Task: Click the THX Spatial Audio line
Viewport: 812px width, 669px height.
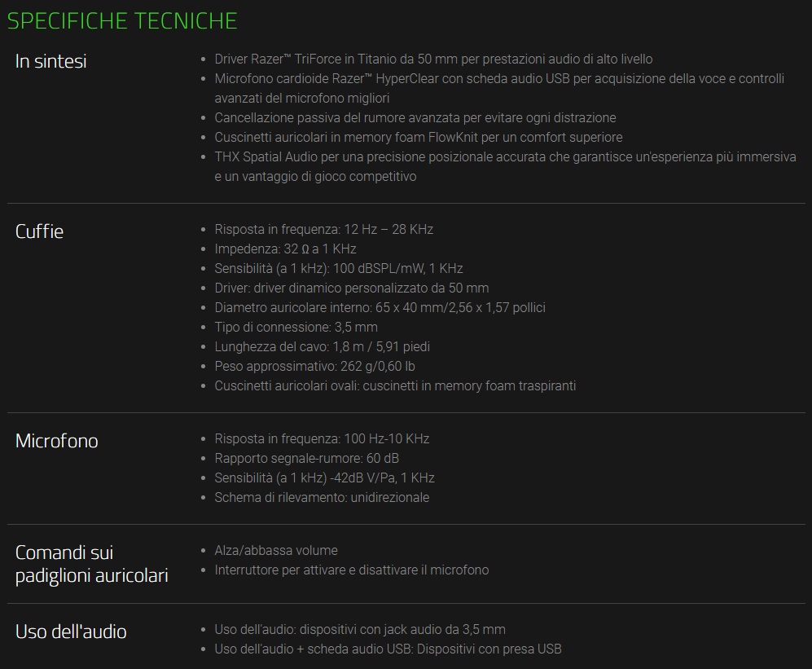Action: coord(505,156)
